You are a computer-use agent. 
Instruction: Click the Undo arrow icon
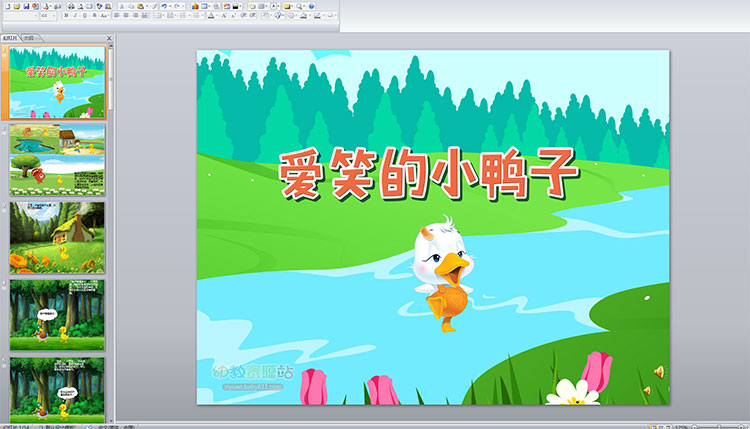(x=163, y=6)
